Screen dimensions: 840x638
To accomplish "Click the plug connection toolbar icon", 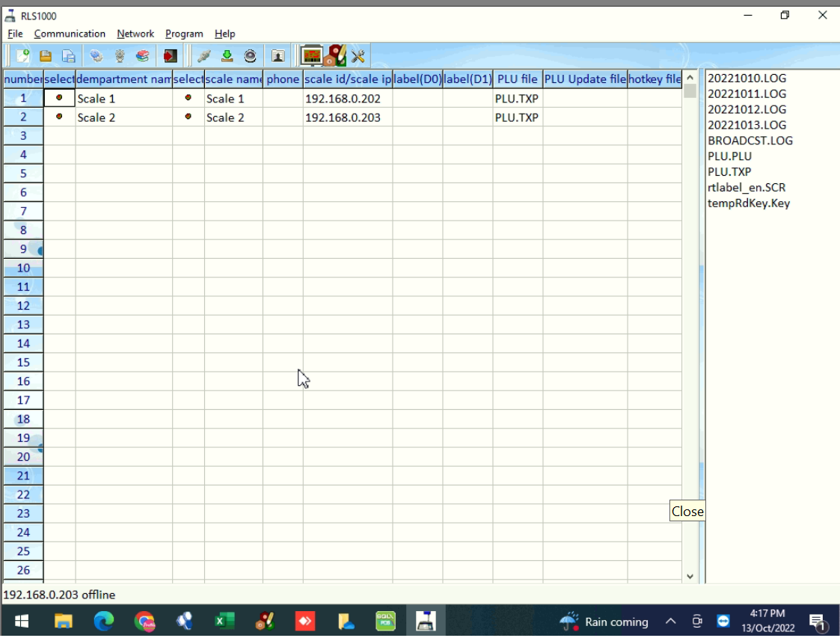I will [203, 56].
